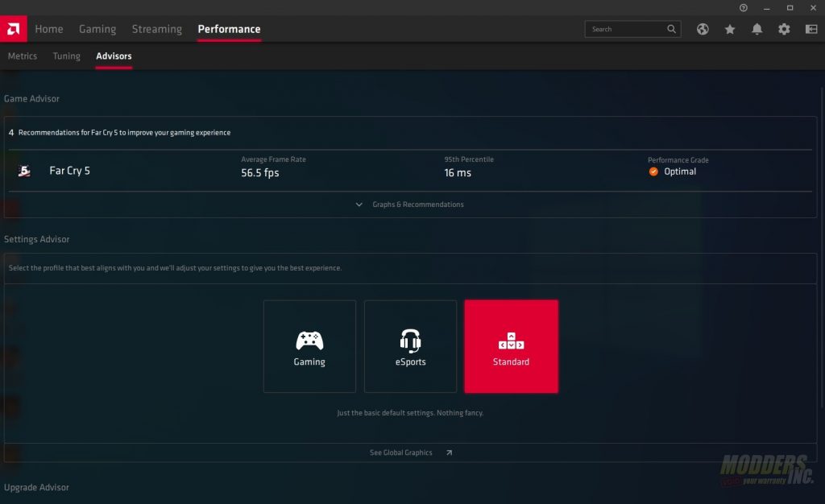Image resolution: width=825 pixels, height=504 pixels.
Task: Click the vertical scrollbar
Action: (822, 247)
